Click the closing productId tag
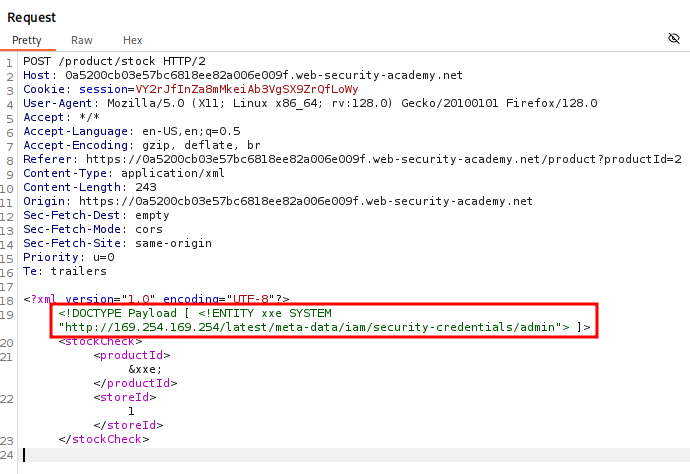Image resolution: width=690 pixels, height=474 pixels. tap(135, 383)
